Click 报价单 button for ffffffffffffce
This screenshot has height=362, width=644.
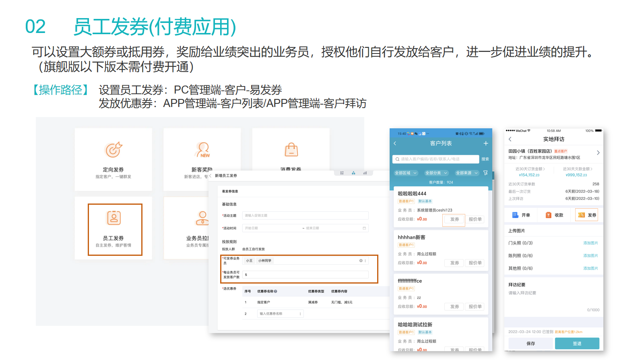[x=475, y=306]
